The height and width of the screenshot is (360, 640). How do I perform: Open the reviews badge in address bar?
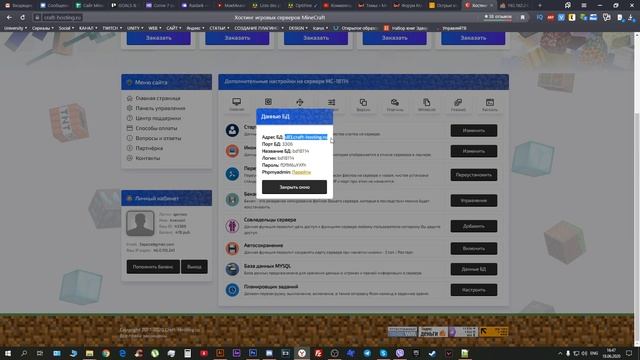(498, 17)
